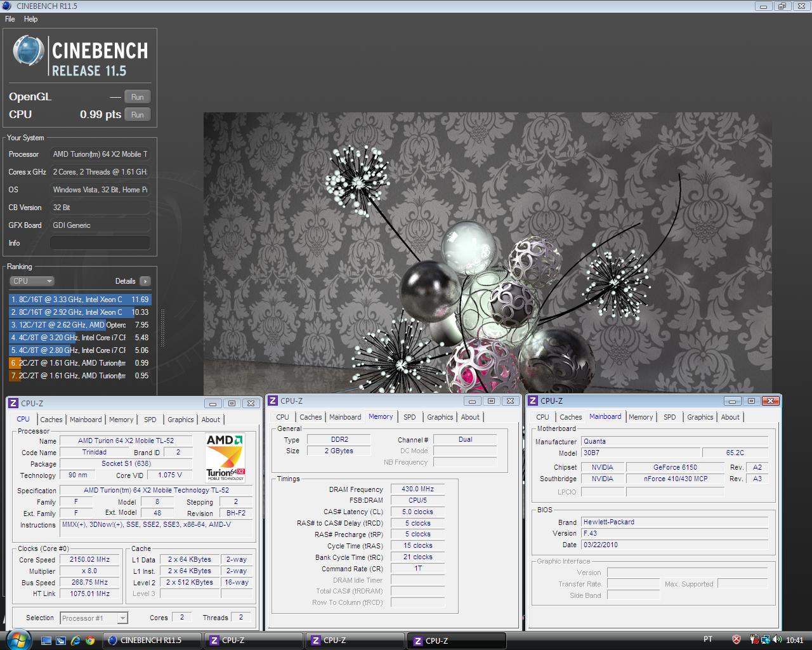Select ranking row 5 Core i7 5.06
The image size is (812, 650).
coord(80,350)
